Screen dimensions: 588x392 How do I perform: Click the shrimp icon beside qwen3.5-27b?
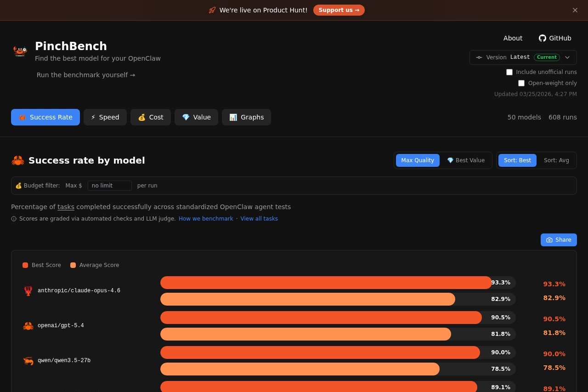pos(28,361)
